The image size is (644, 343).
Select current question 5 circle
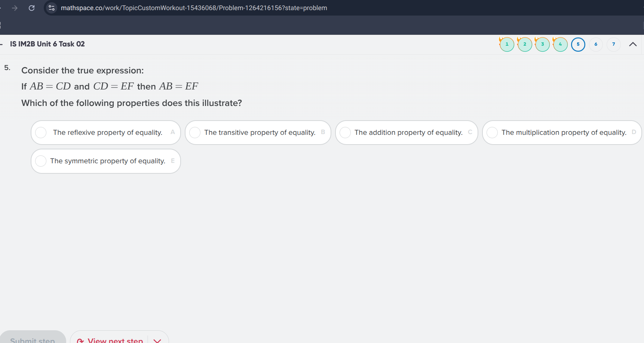click(x=578, y=44)
